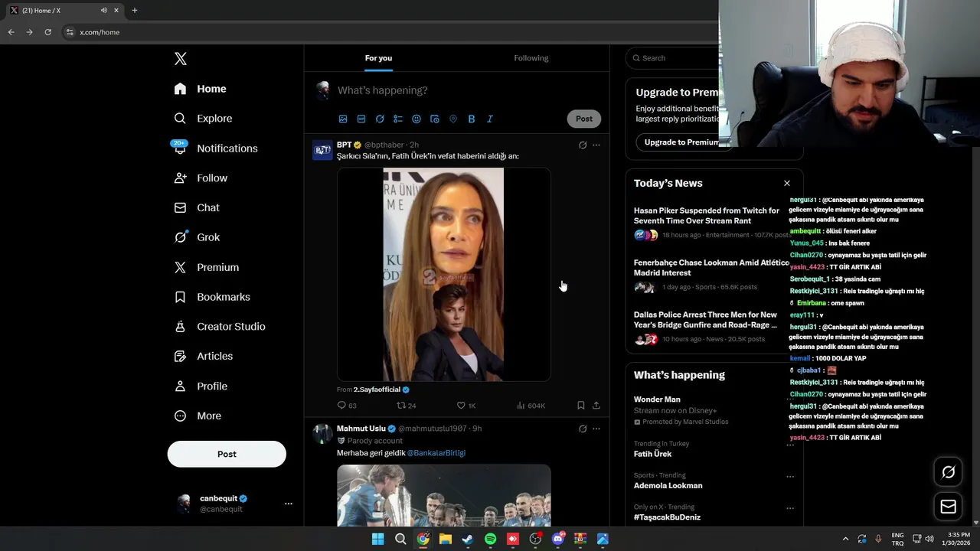
Task: Open more options for #TaşacakBuDeniz trend
Action: pos(789,508)
